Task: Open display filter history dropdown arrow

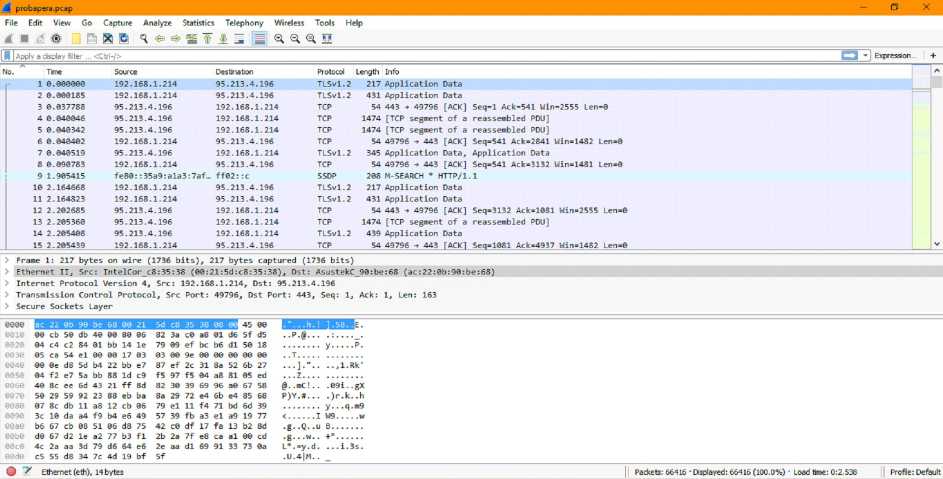Action: [x=865, y=55]
